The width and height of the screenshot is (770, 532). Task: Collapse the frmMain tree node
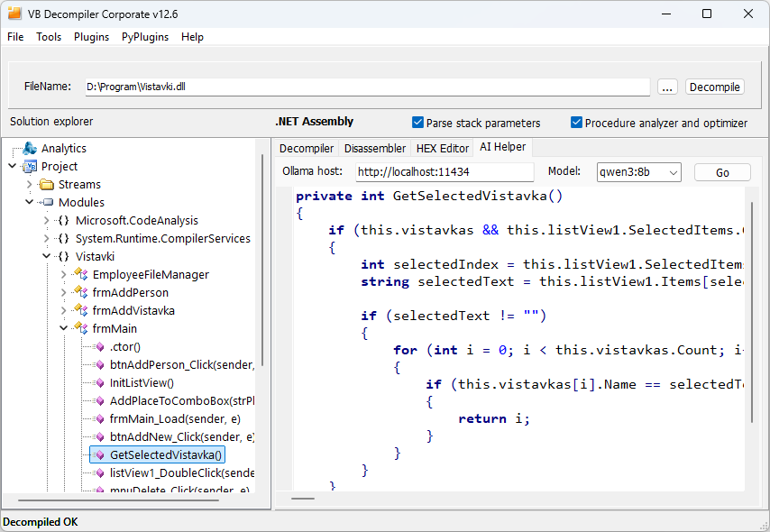(x=64, y=329)
